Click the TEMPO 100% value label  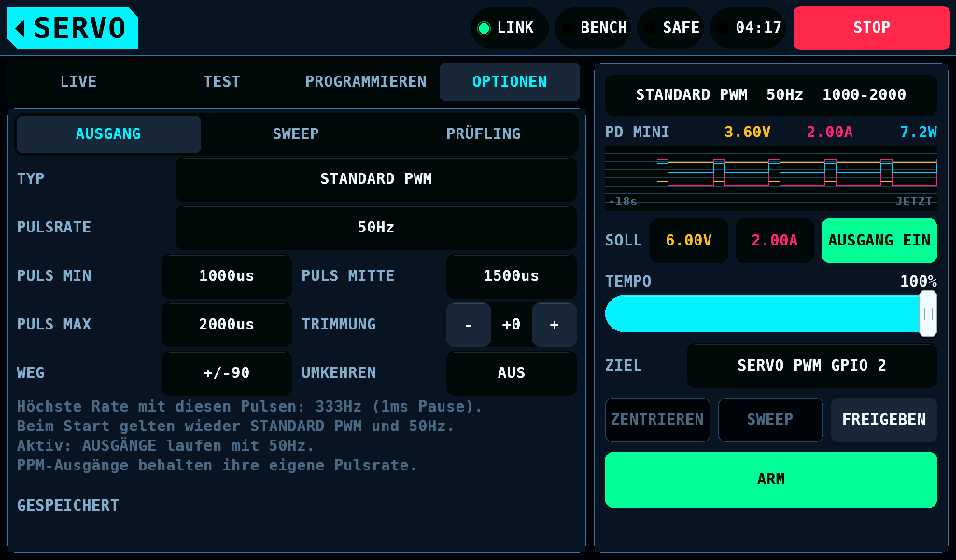point(919,282)
